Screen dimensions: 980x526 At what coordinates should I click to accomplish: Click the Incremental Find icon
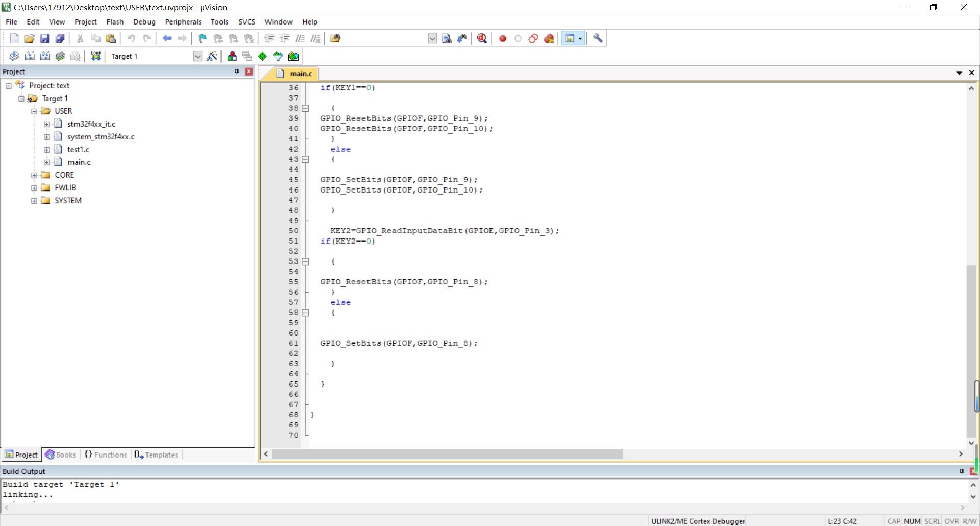462,38
